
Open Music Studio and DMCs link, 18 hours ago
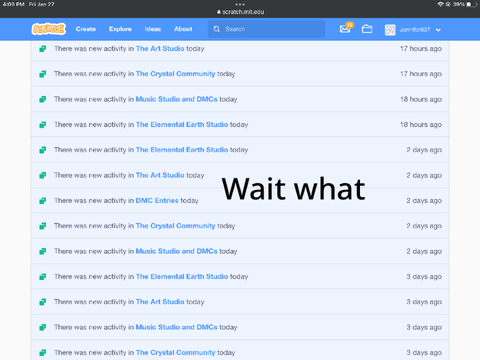[176, 99]
